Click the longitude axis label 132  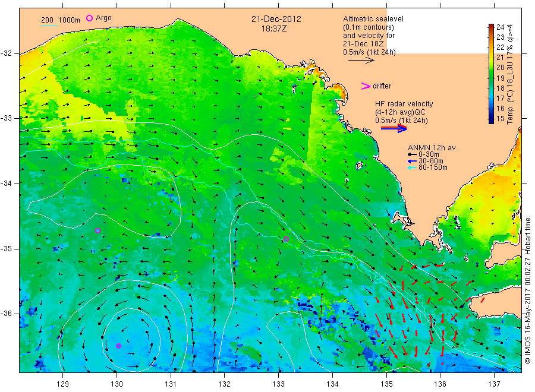tap(225, 384)
